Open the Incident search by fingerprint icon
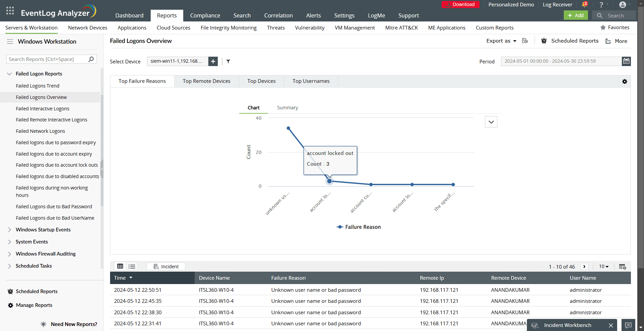This screenshot has width=644, height=331. (x=156, y=266)
